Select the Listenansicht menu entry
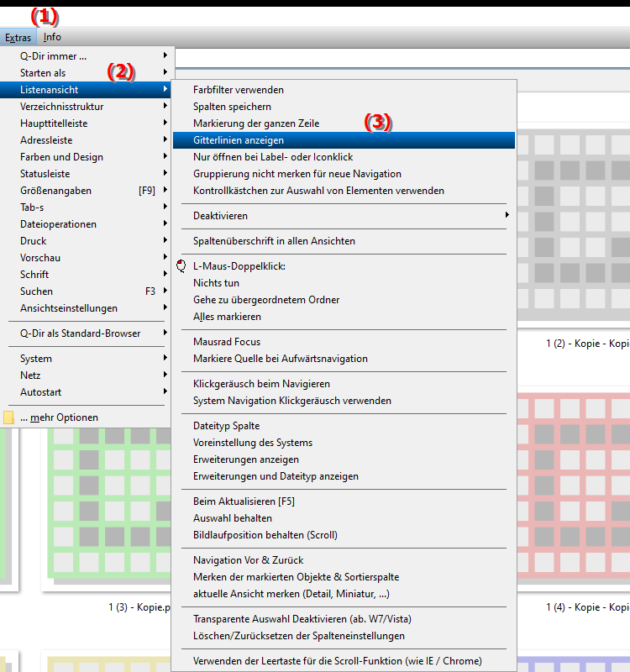Screen dimensions: 630x672 [x=86, y=90]
